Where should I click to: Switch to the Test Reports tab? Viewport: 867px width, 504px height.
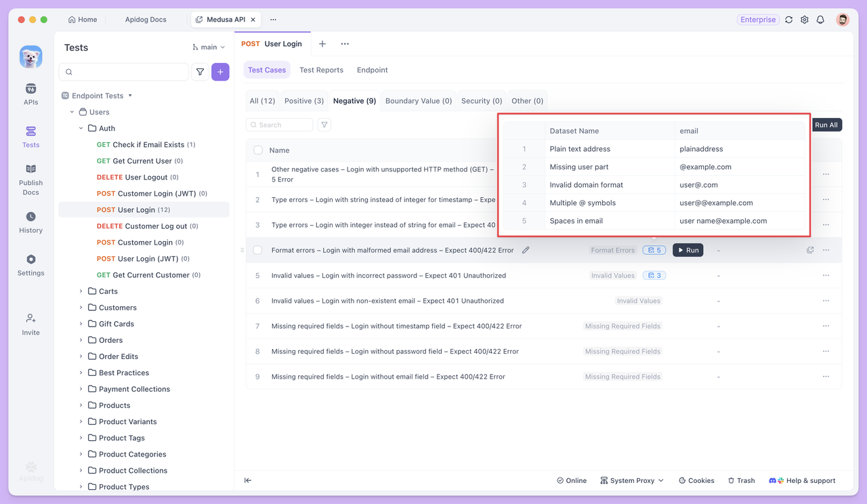tap(321, 70)
